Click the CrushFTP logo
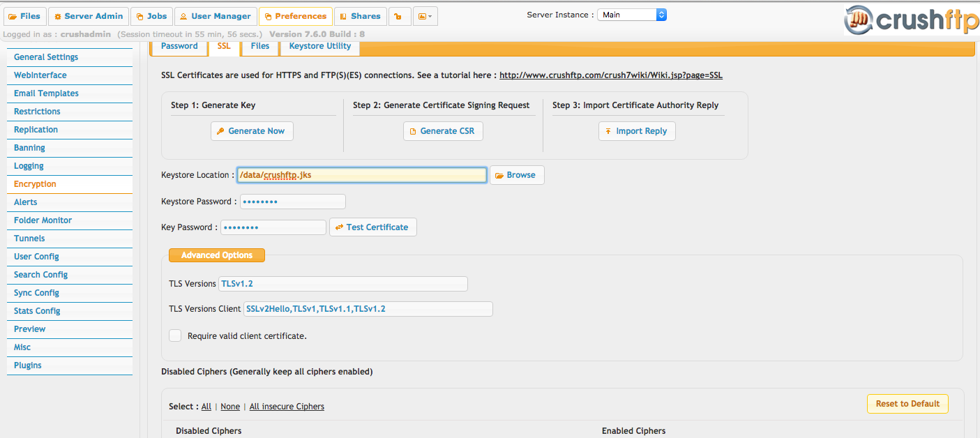The width and height of the screenshot is (980, 438). click(910, 20)
